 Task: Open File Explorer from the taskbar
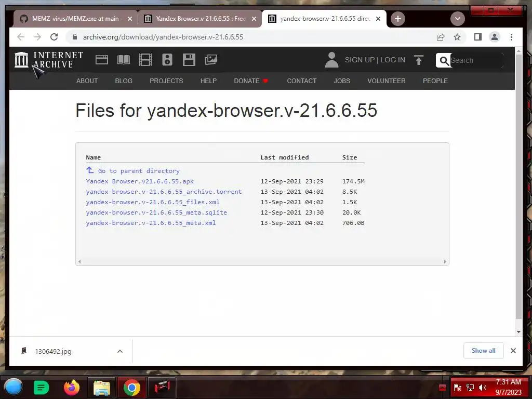click(x=102, y=388)
